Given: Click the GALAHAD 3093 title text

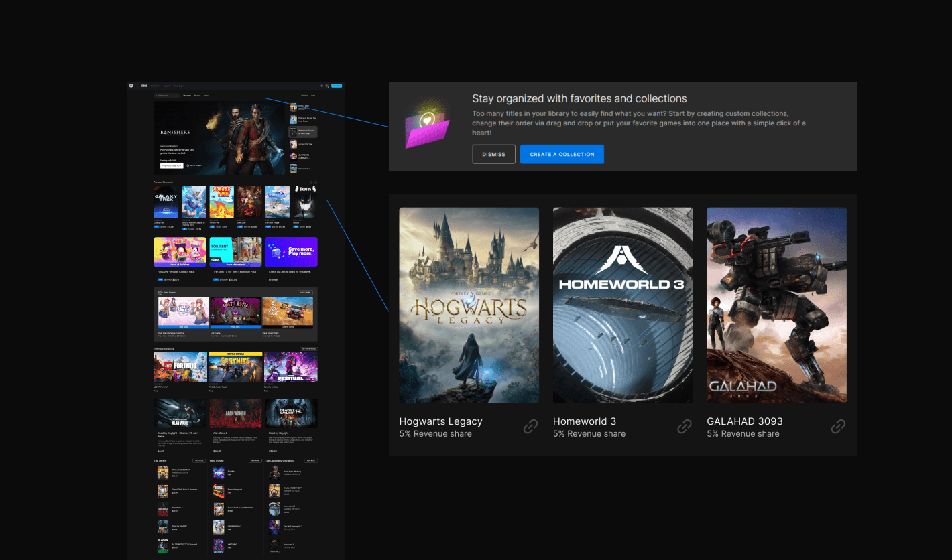Looking at the screenshot, I should 745,421.
